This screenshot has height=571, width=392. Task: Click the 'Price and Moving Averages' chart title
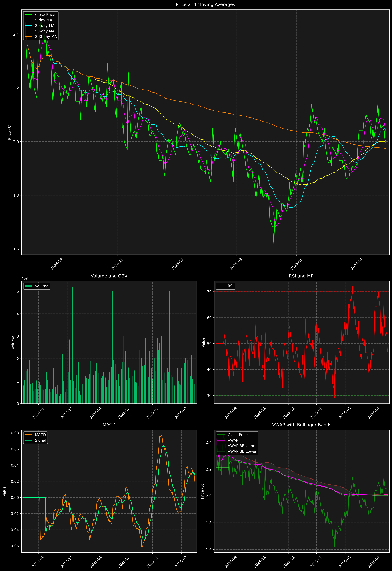tap(205, 4)
